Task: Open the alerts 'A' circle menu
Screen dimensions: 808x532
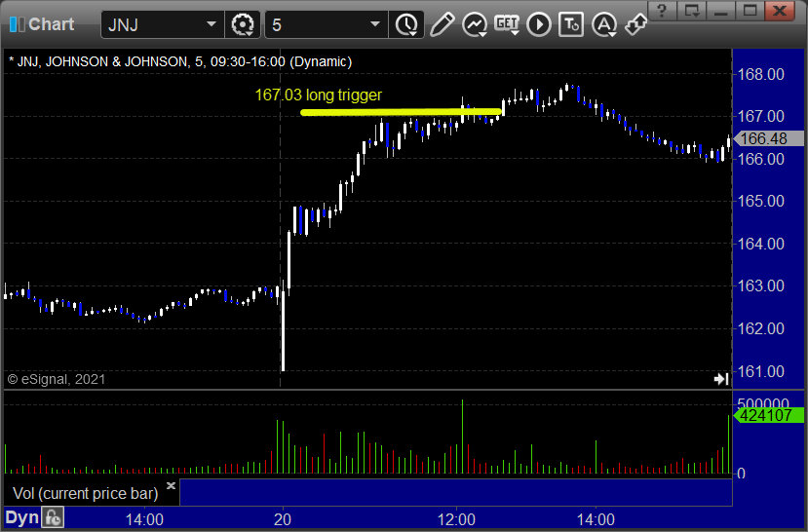Action: click(604, 24)
